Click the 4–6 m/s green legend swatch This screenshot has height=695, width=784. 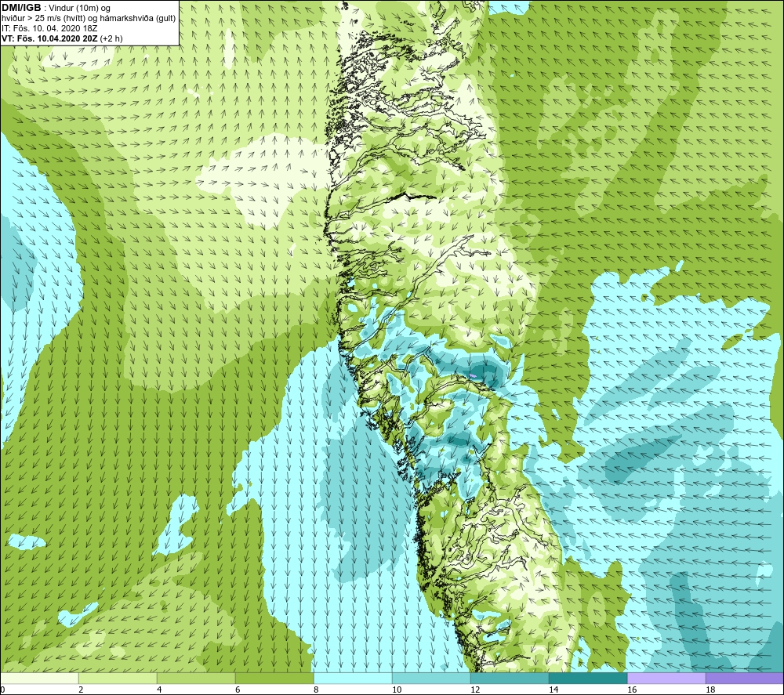click(196, 678)
